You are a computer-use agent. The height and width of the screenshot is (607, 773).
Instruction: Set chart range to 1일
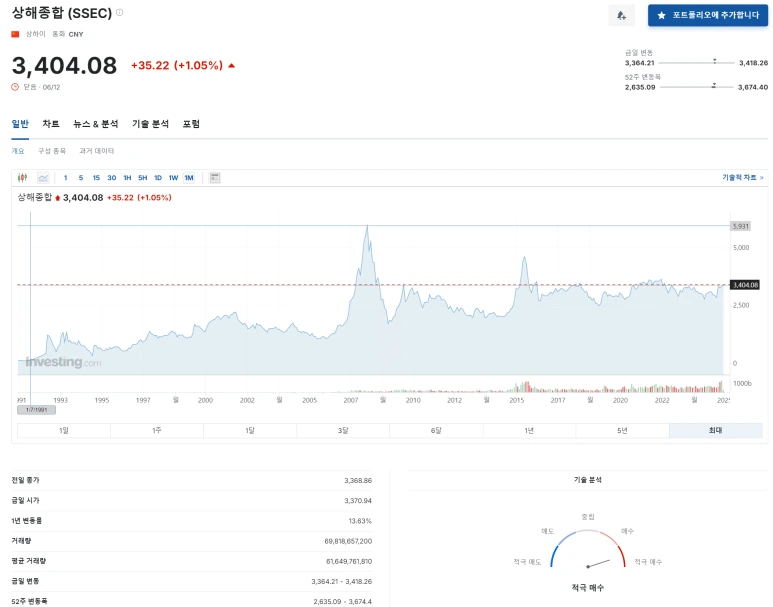point(64,430)
